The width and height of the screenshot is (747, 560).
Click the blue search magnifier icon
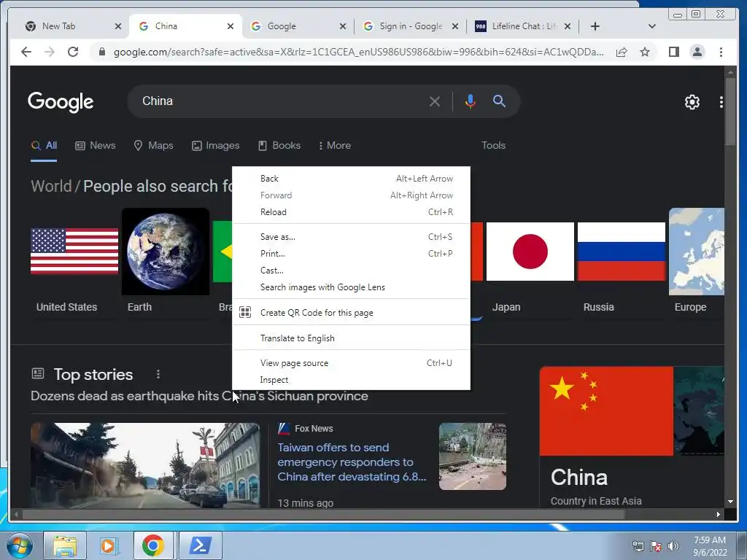click(x=499, y=101)
